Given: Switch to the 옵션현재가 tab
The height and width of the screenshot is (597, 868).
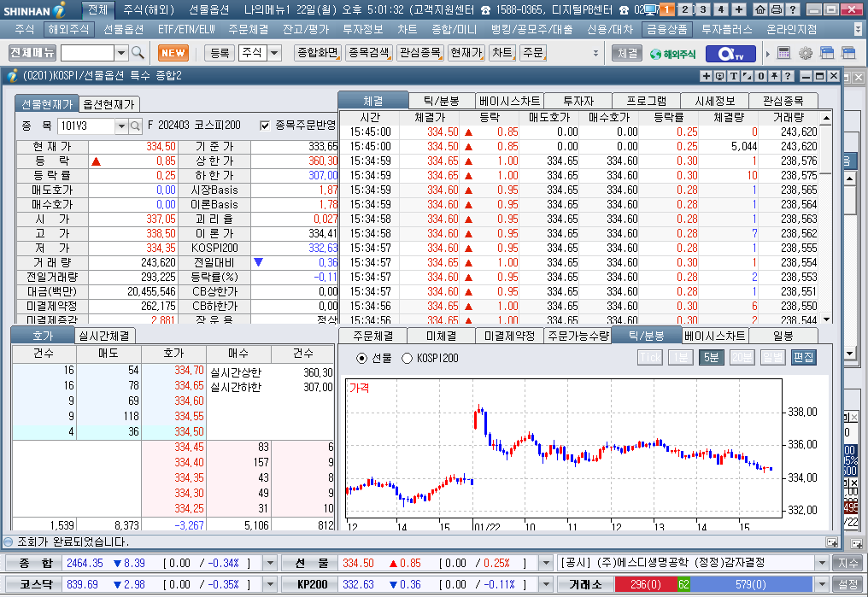Looking at the screenshot, I should 108,104.
